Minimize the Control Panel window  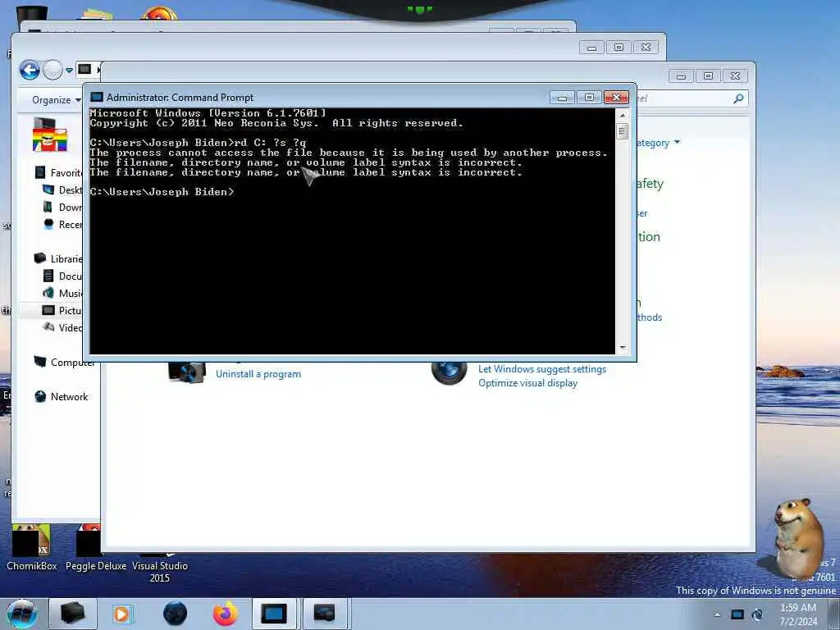(681, 76)
